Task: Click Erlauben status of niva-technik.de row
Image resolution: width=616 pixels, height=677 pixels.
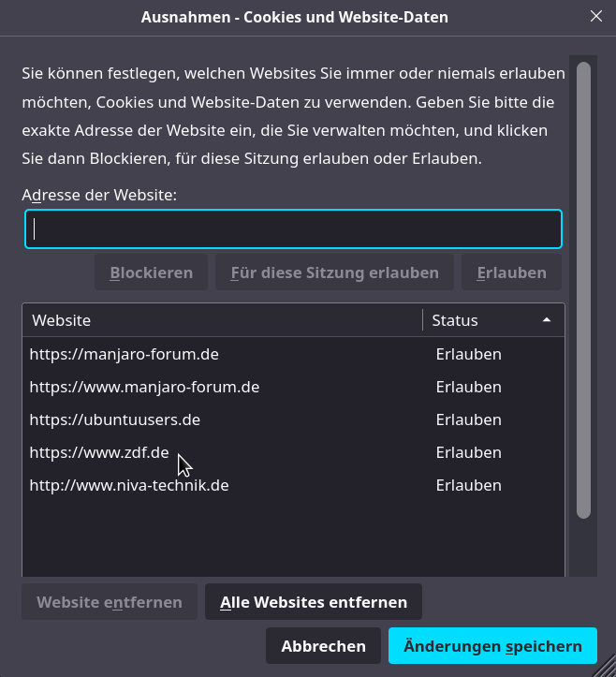Action: coord(468,485)
